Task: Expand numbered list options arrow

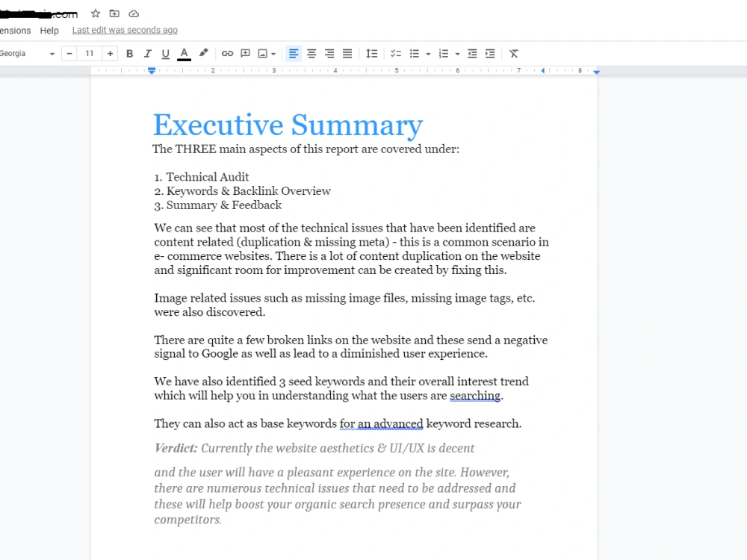Action: click(457, 54)
